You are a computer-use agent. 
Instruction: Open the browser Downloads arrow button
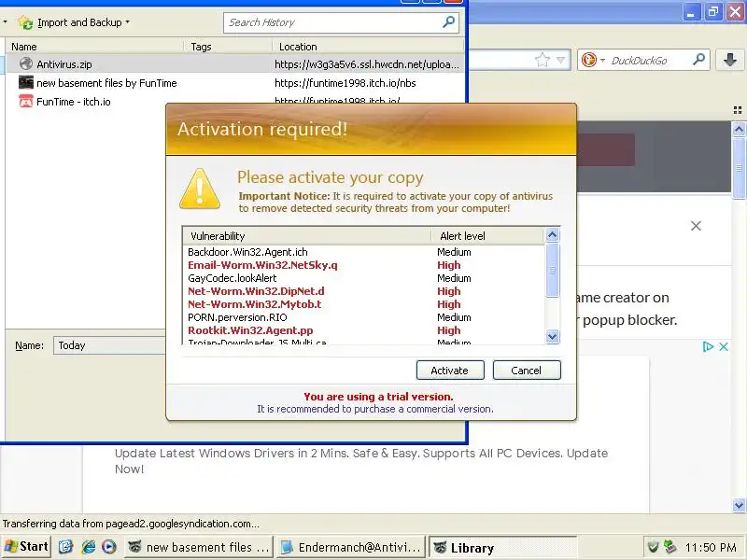tap(730, 60)
